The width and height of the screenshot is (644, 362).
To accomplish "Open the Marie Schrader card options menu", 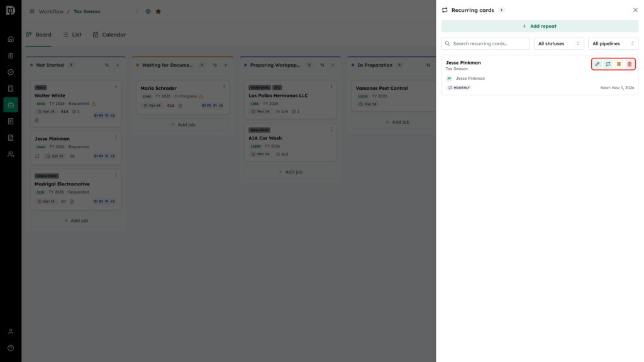I will 224,87.
